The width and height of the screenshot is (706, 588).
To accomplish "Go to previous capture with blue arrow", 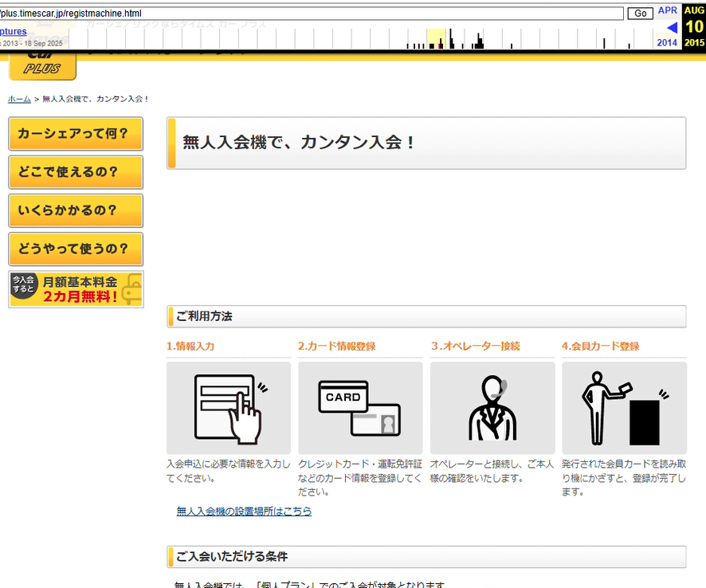I will click(672, 28).
